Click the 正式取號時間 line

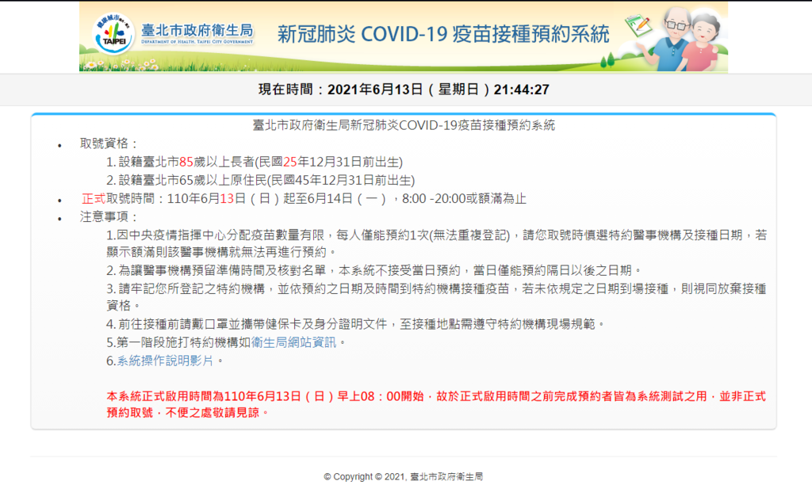pyautogui.click(x=304, y=199)
